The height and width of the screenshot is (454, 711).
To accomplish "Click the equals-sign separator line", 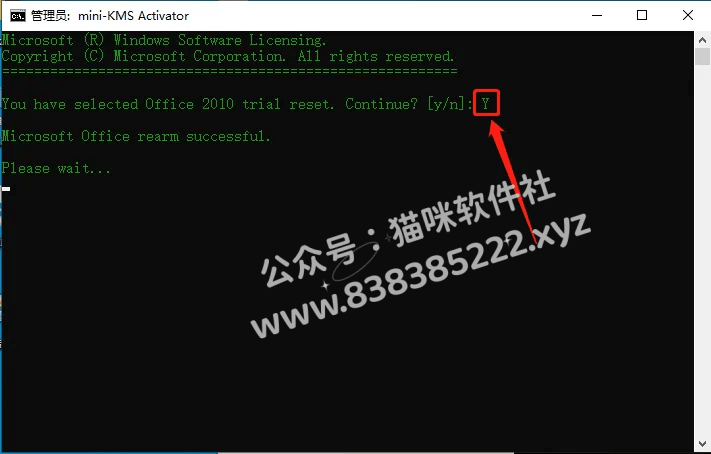I will pos(229,71).
